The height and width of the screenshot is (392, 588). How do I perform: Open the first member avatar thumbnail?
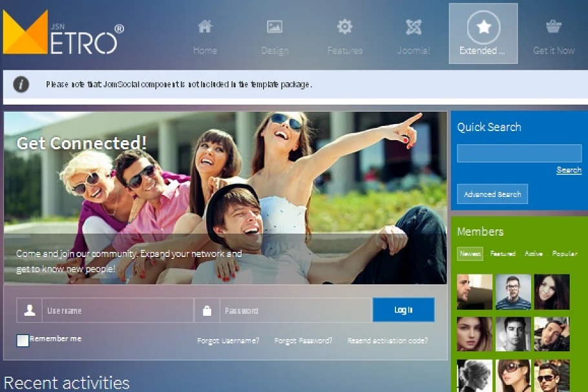point(474,292)
